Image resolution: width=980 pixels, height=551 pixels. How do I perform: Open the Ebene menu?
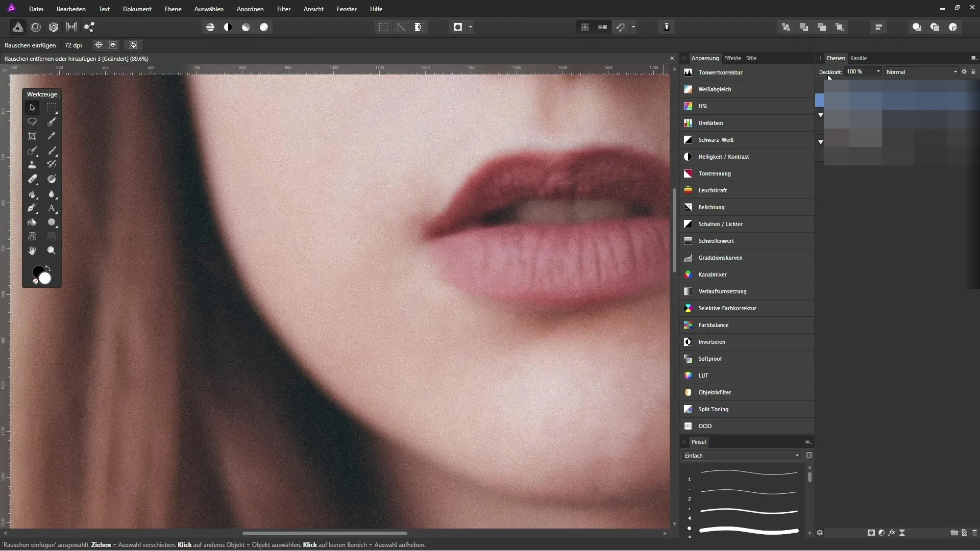point(173,9)
